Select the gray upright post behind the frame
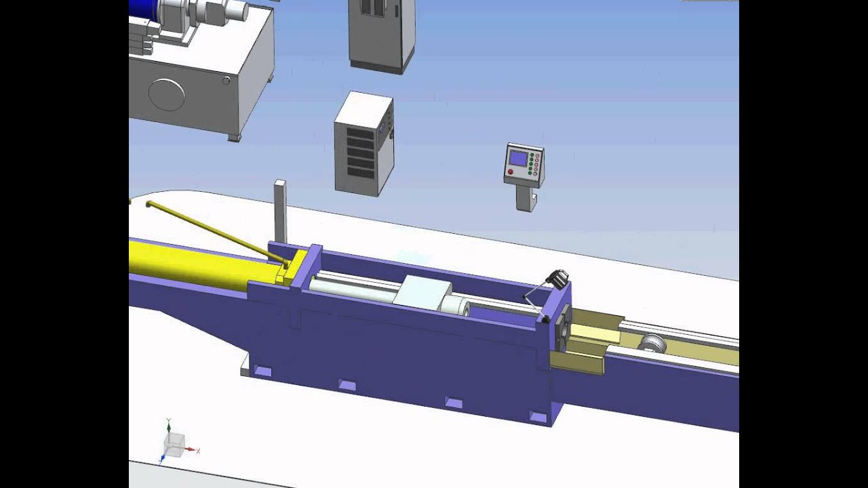This screenshot has height=488, width=868. point(280,211)
